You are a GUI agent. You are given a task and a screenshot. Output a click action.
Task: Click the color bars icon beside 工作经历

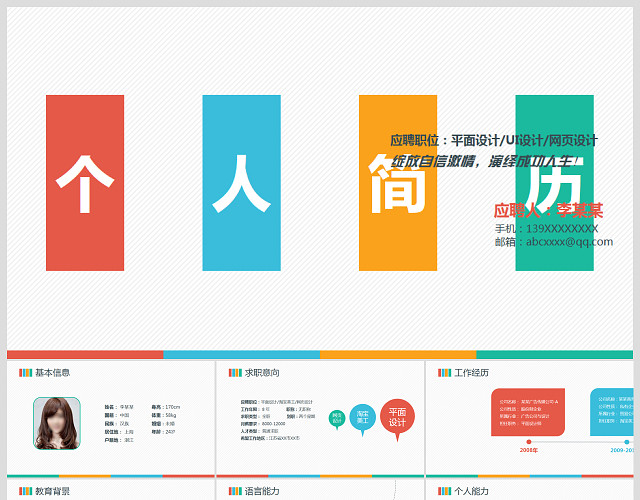444,373
